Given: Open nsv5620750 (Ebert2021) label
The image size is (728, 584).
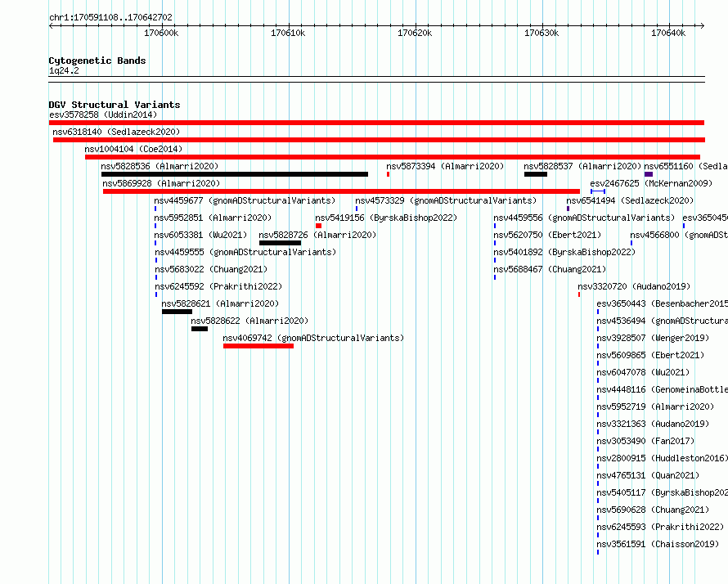Looking at the screenshot, I should 547,235.
